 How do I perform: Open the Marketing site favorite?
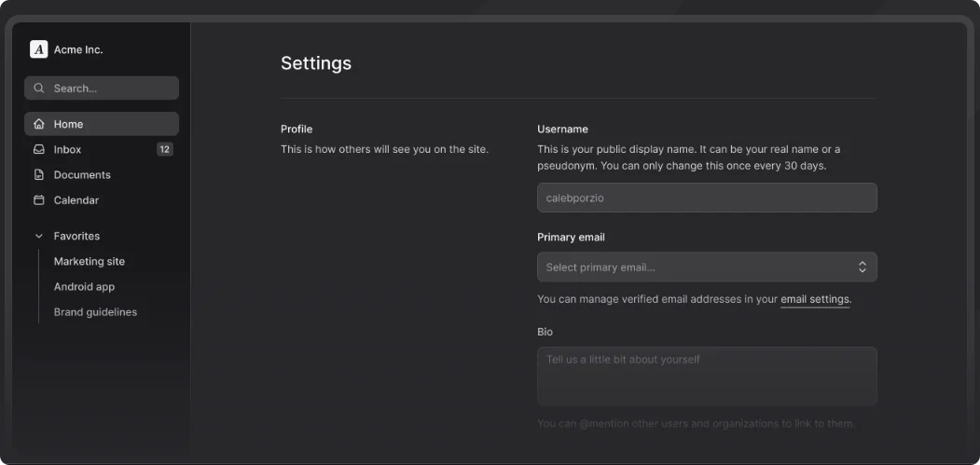90,262
